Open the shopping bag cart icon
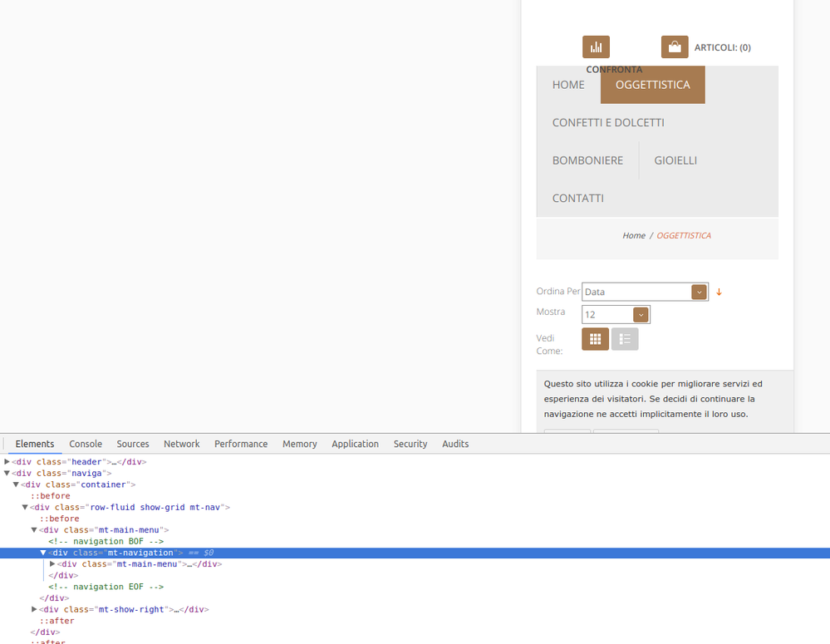 675,47
